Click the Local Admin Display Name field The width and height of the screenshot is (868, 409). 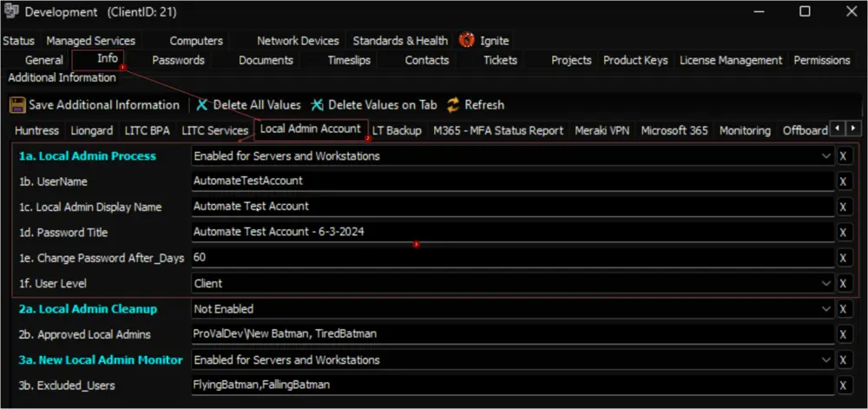pyautogui.click(x=513, y=207)
